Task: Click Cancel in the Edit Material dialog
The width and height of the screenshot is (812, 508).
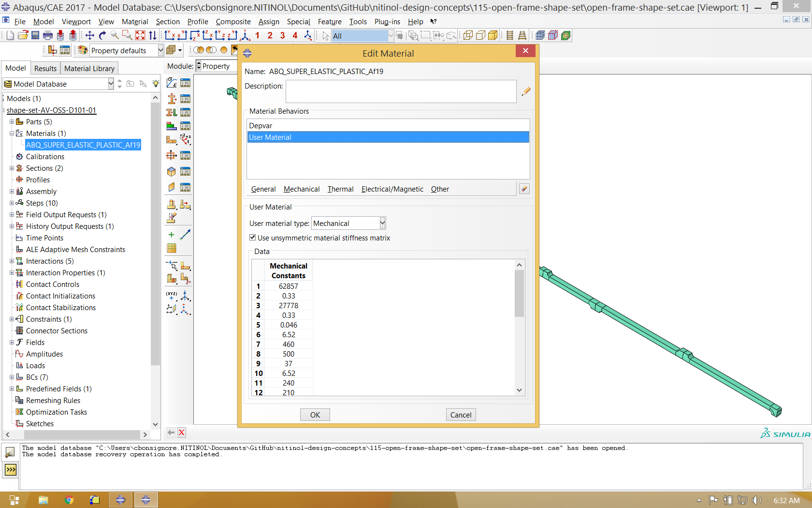Action: pos(461,415)
